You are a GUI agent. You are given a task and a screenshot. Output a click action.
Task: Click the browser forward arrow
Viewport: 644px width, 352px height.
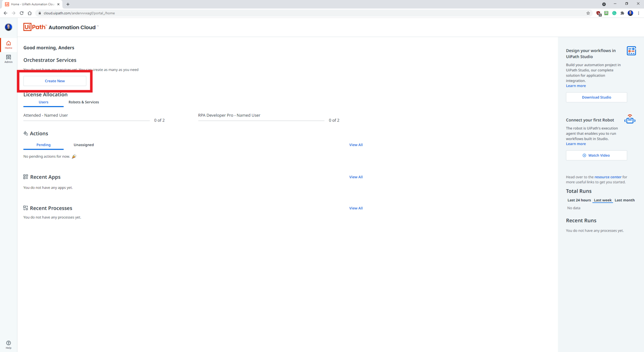click(14, 13)
